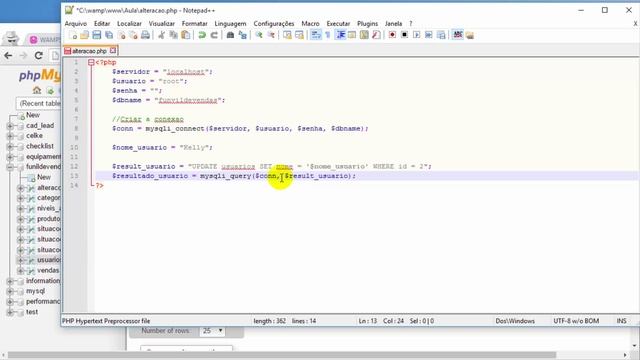Expand the checklist database node
Viewport: 640px width, 360px height.
(10, 146)
